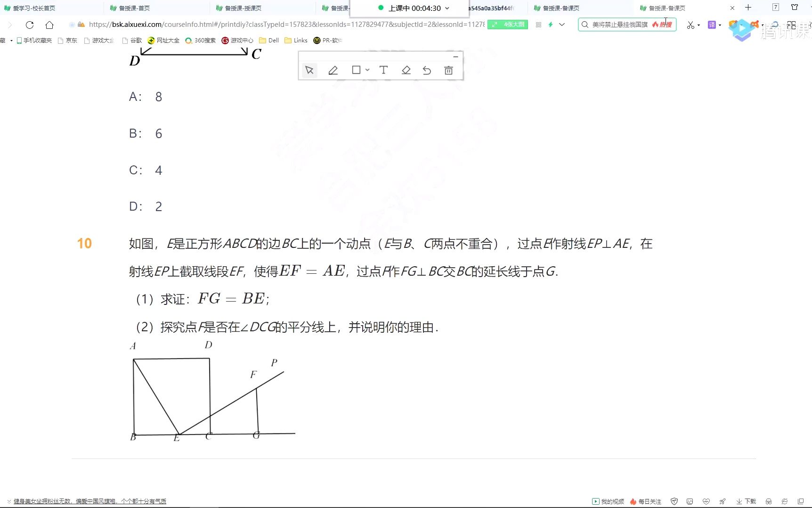The image size is (812, 508).
Task: Close the active 备授课-备课页 tab
Action: [x=732, y=8]
